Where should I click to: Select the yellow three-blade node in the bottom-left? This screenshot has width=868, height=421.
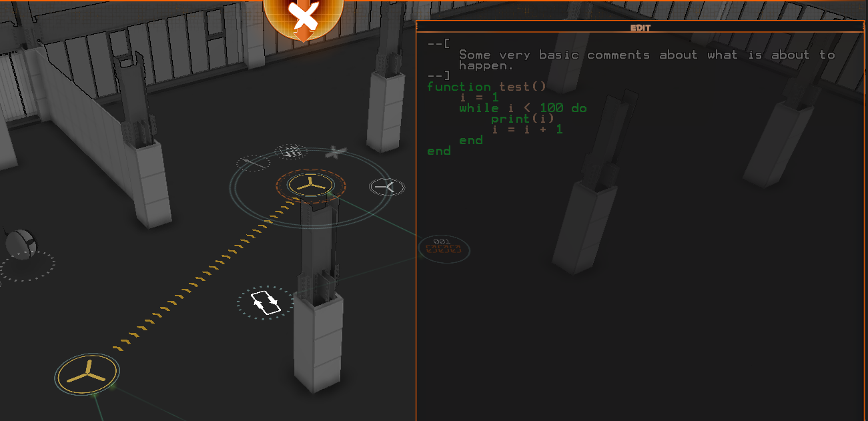click(x=87, y=375)
